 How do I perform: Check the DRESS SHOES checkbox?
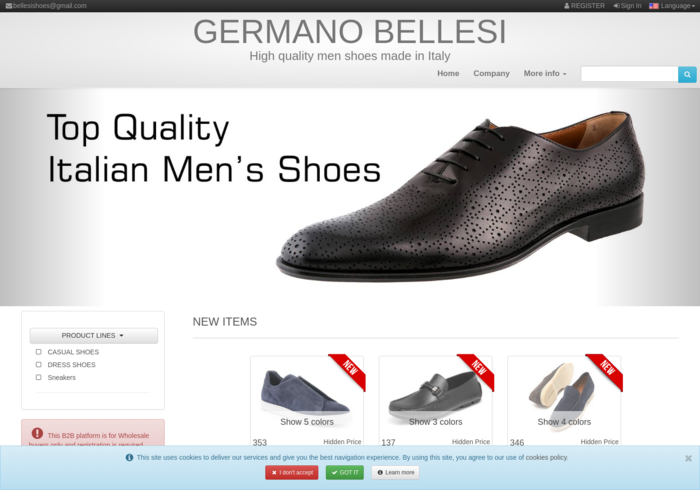pyautogui.click(x=38, y=365)
